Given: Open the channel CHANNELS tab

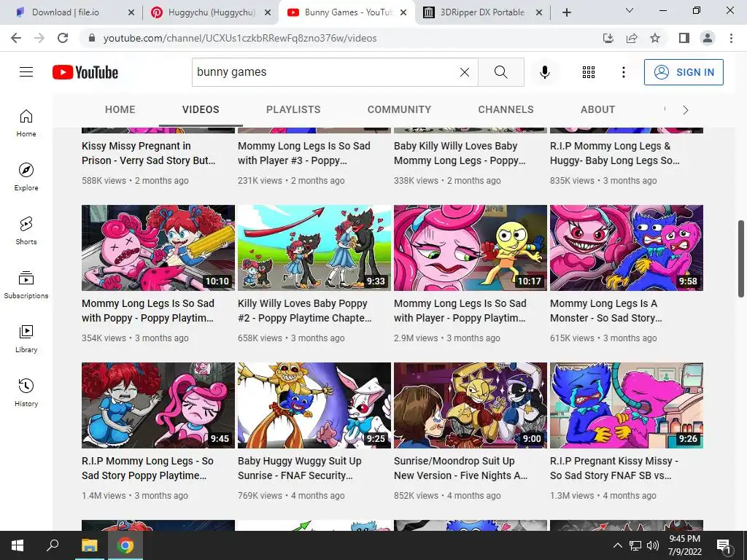Looking at the screenshot, I should click(506, 109).
